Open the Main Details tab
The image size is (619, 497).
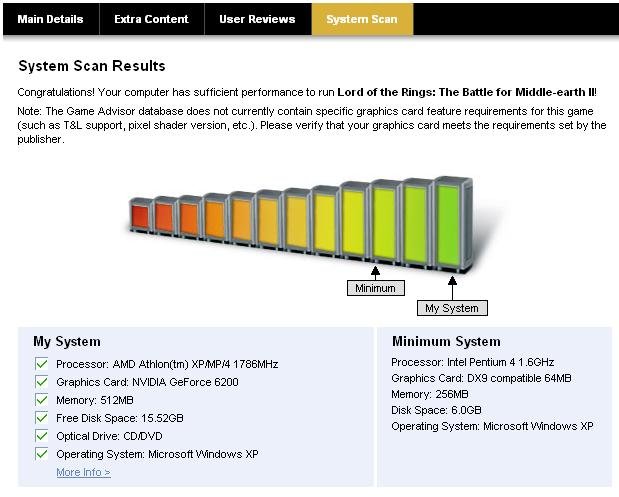[51, 19]
